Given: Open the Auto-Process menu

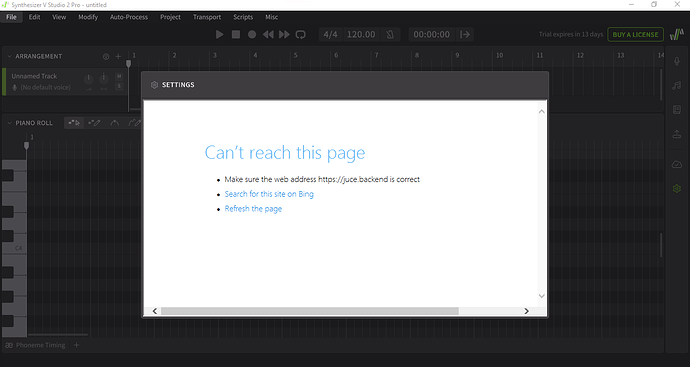Looking at the screenshot, I should (x=129, y=17).
